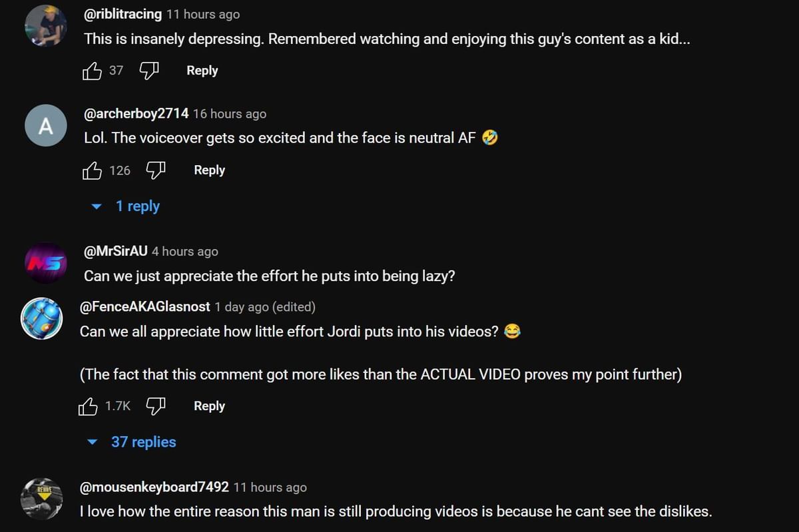
Task: Open @FenceAKAGlasnost's channel via username
Action: coord(145,307)
